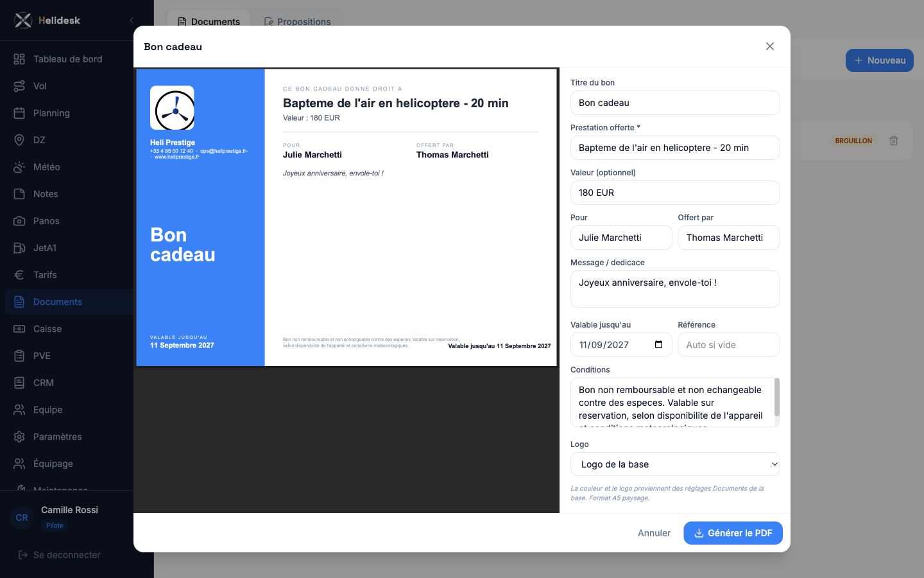
Task: Edit the Pour recipient field
Action: pyautogui.click(x=621, y=238)
